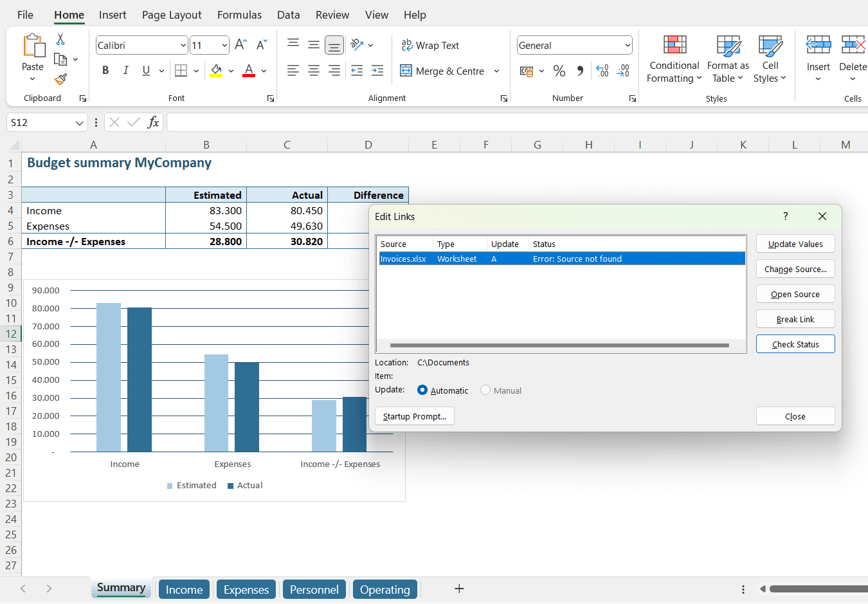
Task: Click the Update Values button
Action: 795,243
